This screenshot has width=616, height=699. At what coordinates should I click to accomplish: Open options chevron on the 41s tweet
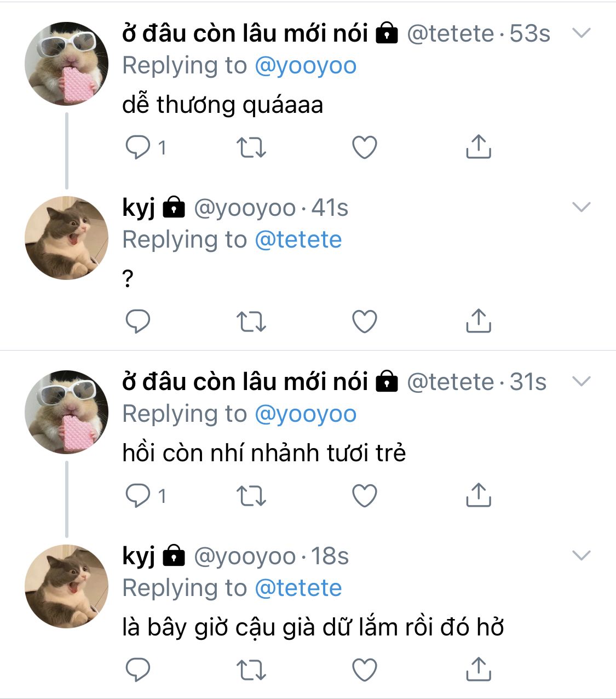[x=581, y=207]
